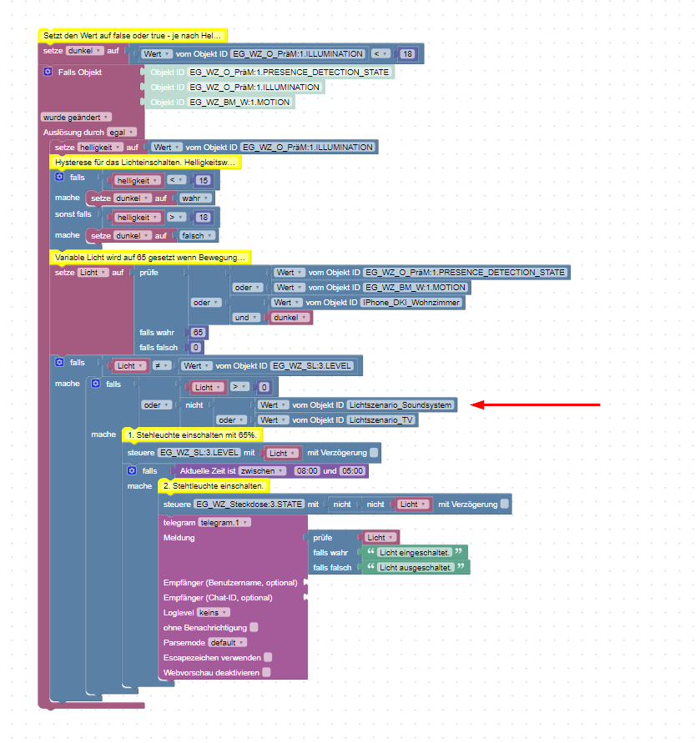Edit the end time 05:00 field
The image size is (700, 743).
point(352,471)
